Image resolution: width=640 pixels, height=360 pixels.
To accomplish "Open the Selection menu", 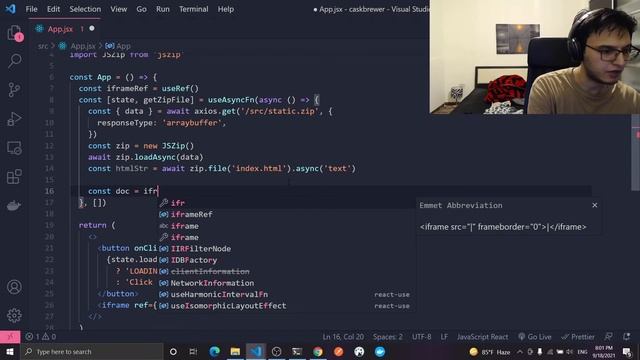I will click(x=85, y=9).
